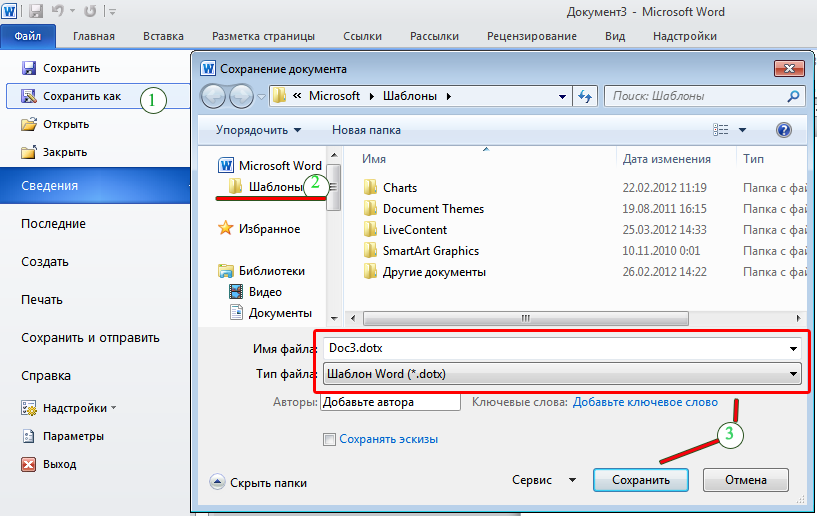This screenshot has height=516, width=817.
Task: Select Документы library in navigation pane
Action: click(x=271, y=313)
